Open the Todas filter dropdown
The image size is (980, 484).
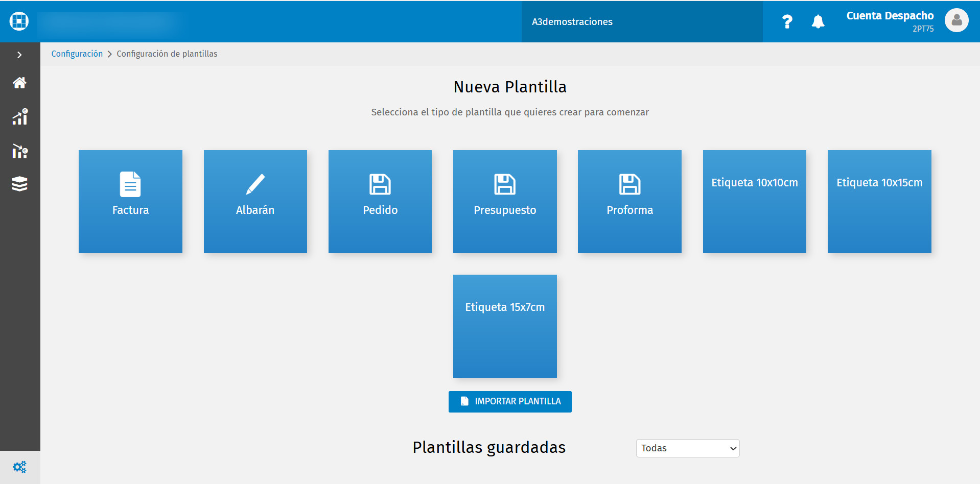tap(688, 448)
